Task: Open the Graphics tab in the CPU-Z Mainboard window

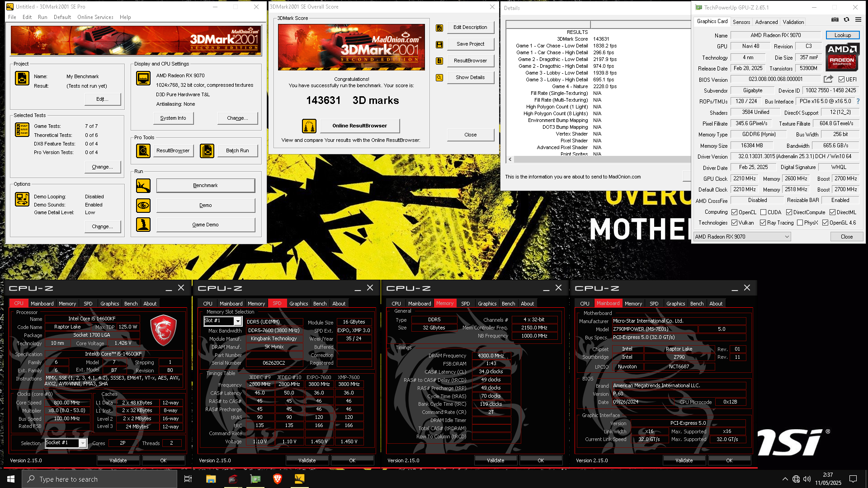Action: pos(676,304)
